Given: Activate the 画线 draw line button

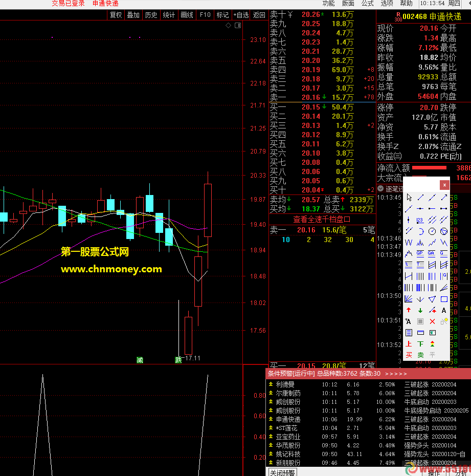Looking at the screenshot, I should (187, 15).
